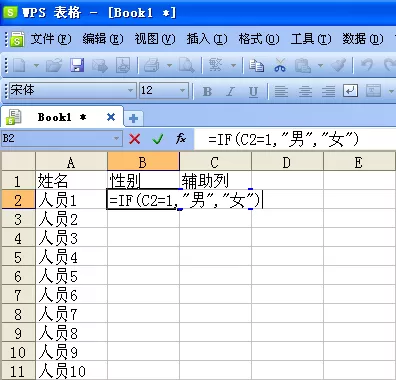Select cell containing 人员4

tap(71, 257)
